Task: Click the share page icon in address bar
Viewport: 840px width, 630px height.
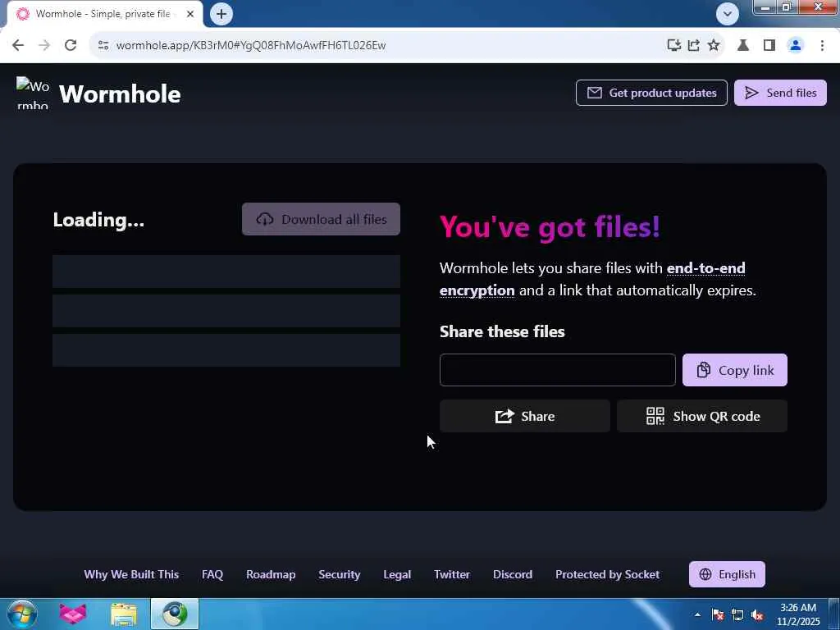Action: tap(694, 46)
